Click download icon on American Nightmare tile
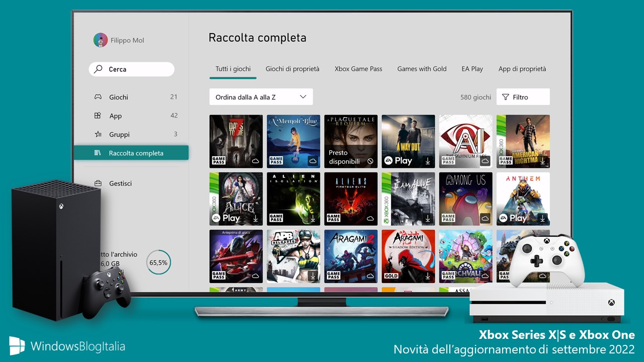The width and height of the screenshot is (644, 362). click(542, 161)
